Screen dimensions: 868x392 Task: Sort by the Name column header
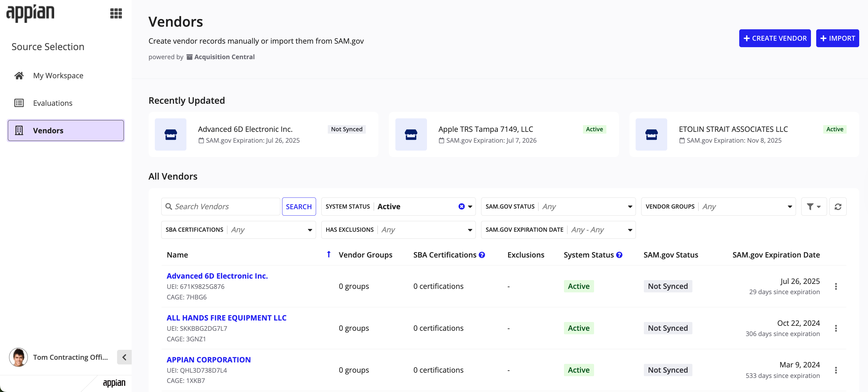point(177,255)
